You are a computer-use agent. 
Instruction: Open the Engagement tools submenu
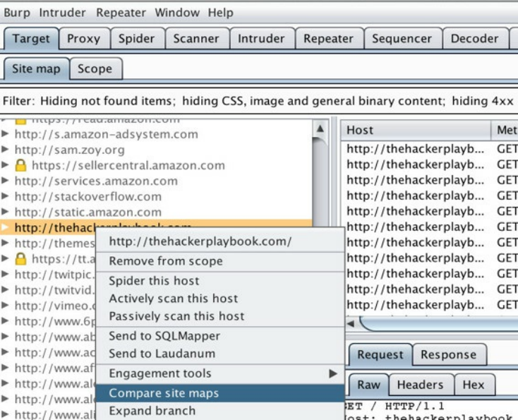tap(220, 373)
